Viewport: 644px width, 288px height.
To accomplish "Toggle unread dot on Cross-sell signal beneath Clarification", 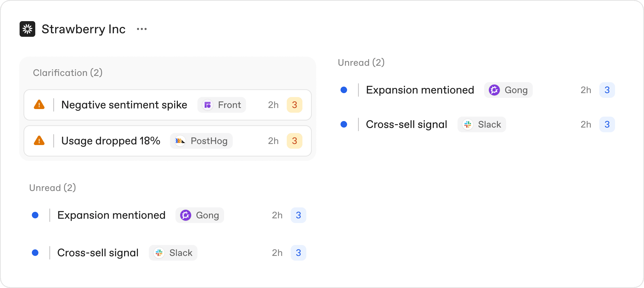I will [35, 253].
